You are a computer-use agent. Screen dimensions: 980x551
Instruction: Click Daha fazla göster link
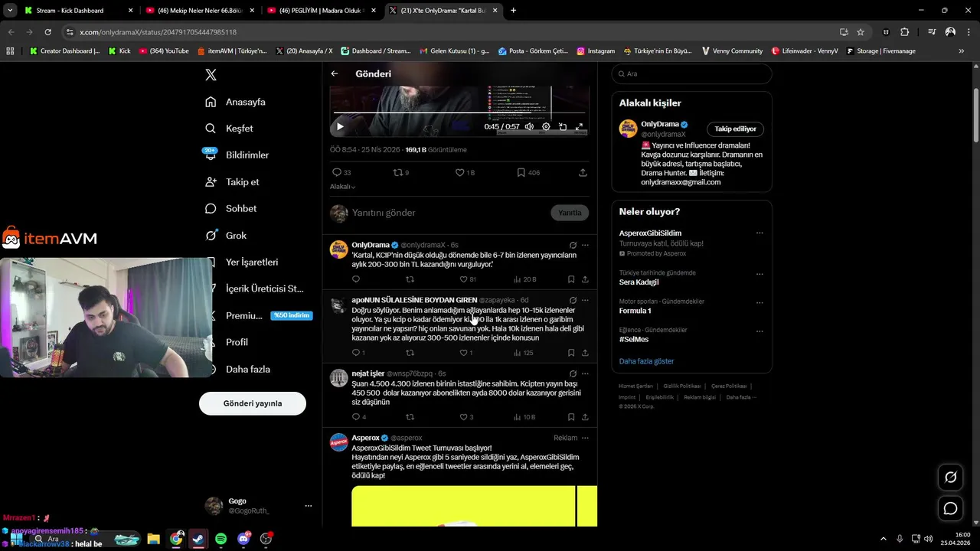point(646,361)
